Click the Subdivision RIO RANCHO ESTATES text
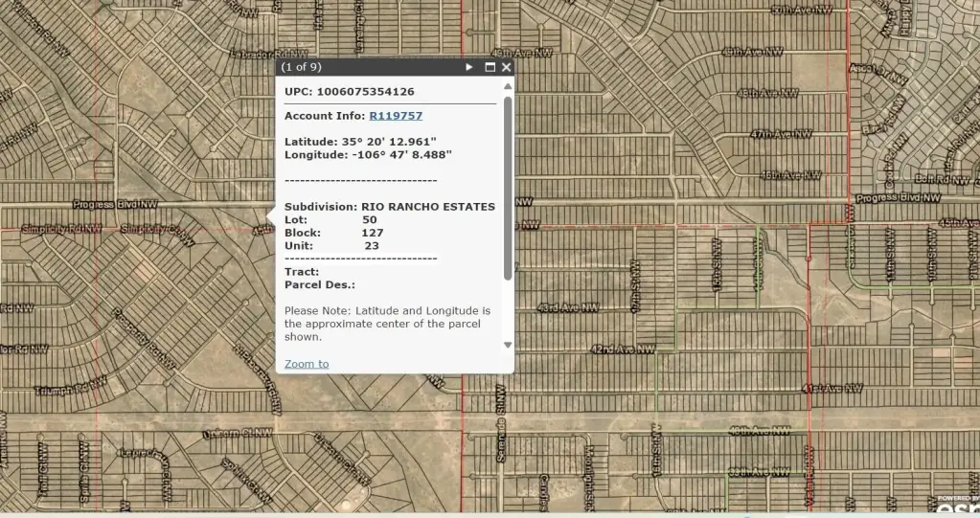The height and width of the screenshot is (518, 980). 390,207
